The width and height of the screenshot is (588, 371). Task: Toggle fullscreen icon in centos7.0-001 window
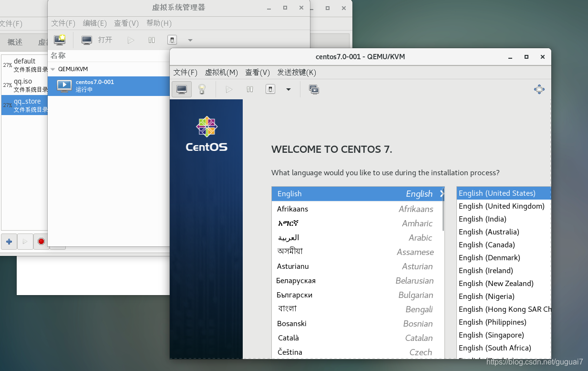pos(539,89)
